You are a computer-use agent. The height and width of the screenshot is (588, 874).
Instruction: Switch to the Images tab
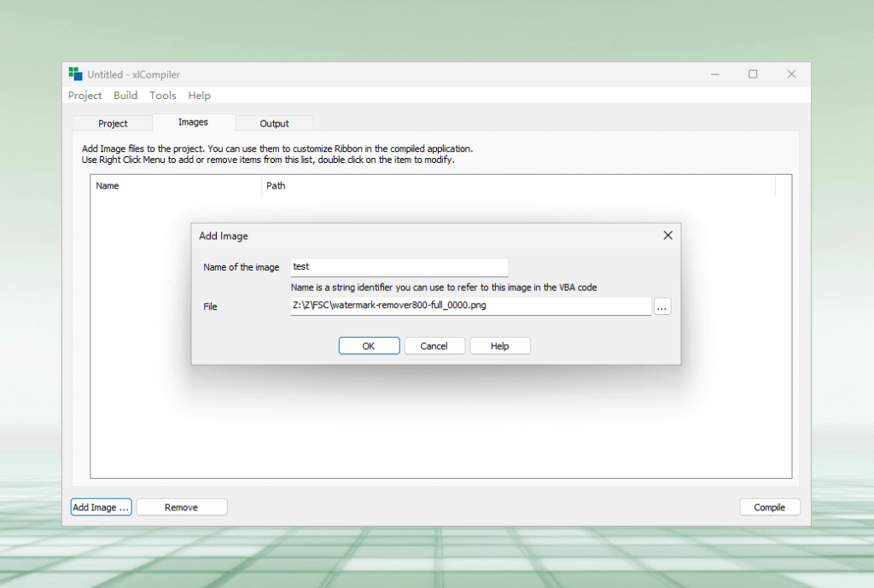(x=193, y=123)
